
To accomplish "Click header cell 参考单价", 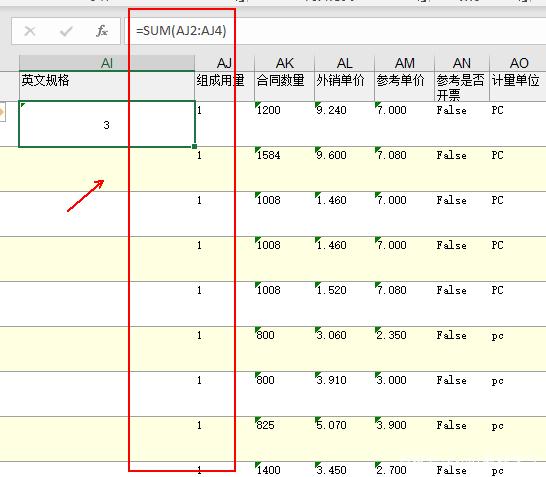I will 404,86.
